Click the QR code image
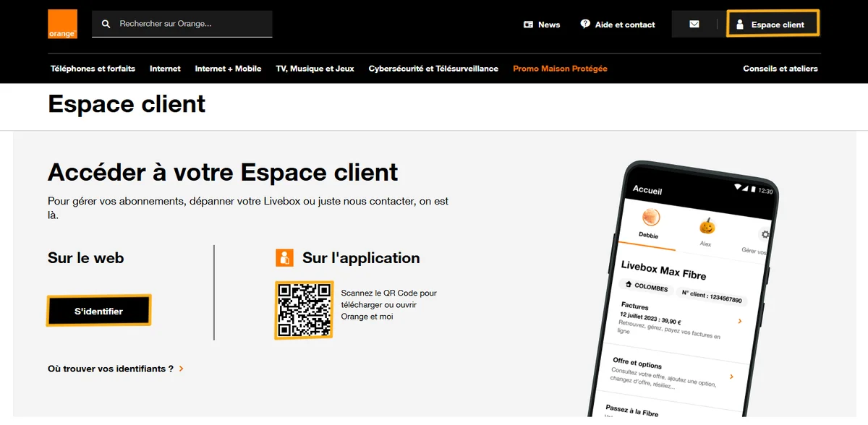The width and height of the screenshot is (868, 425). point(304,310)
